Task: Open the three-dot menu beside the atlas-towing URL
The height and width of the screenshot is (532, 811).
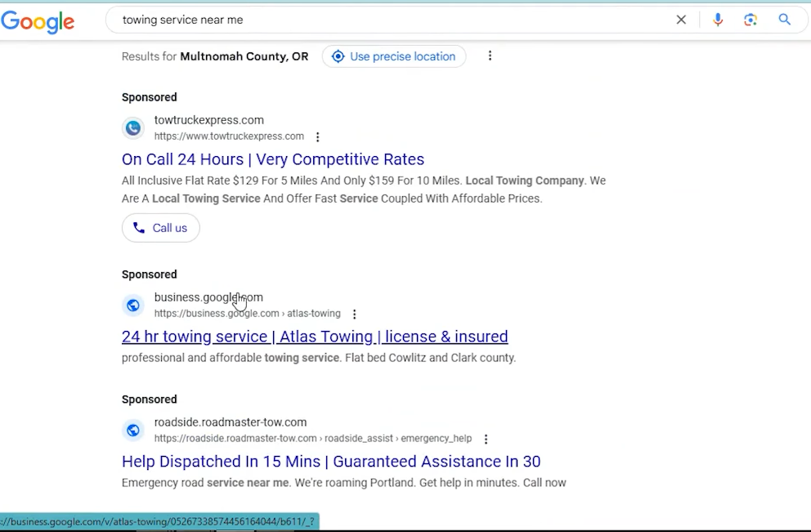Action: coord(354,314)
